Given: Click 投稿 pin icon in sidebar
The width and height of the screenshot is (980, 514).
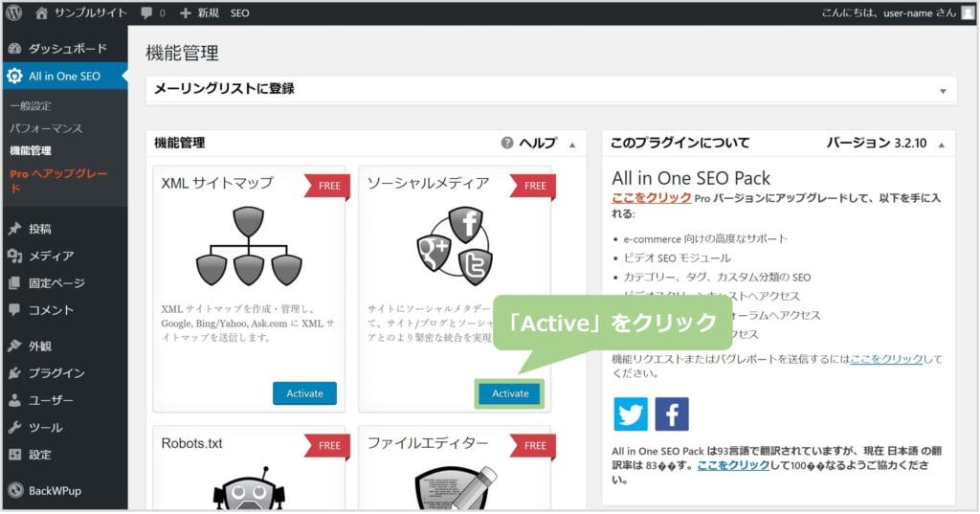Looking at the screenshot, I should tap(14, 229).
